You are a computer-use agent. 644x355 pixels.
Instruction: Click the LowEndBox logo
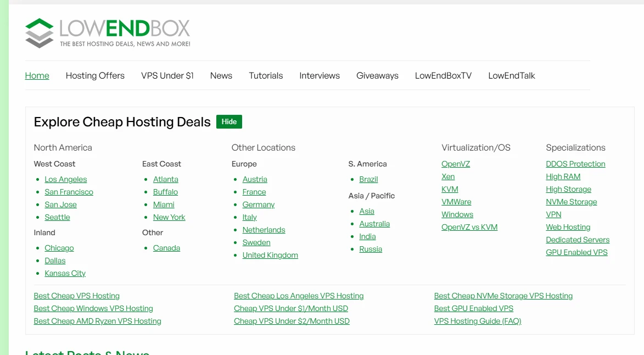click(108, 33)
